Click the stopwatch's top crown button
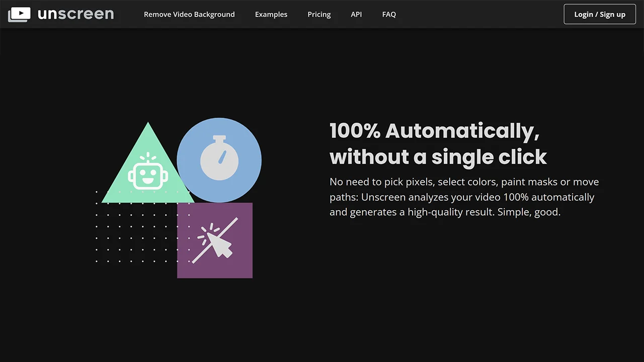644x362 pixels. click(219, 137)
